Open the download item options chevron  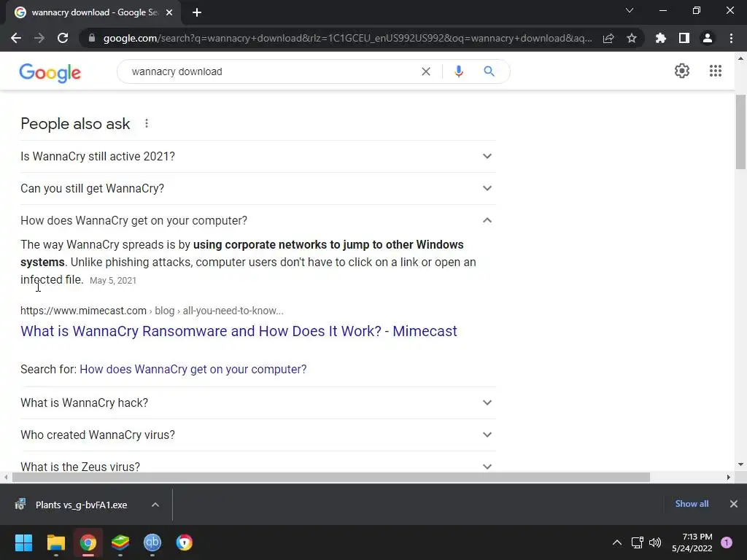(155, 505)
